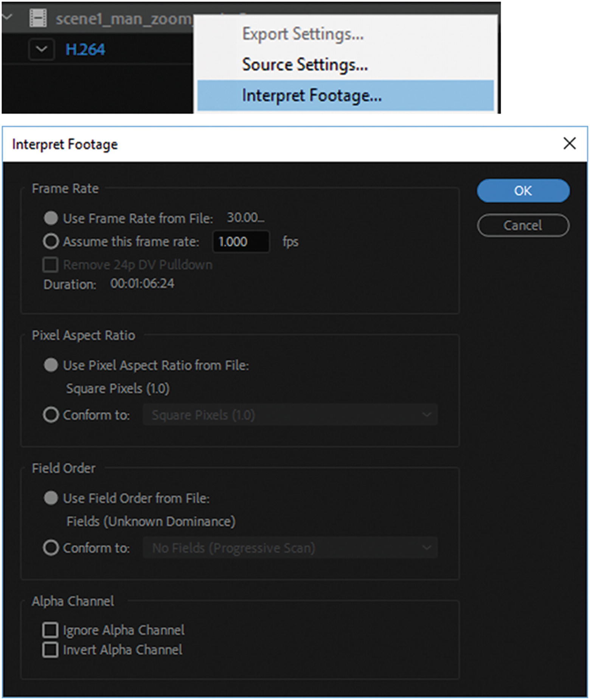Click the frame rate fps input field
Viewport: 590px width, 700px height.
click(241, 242)
